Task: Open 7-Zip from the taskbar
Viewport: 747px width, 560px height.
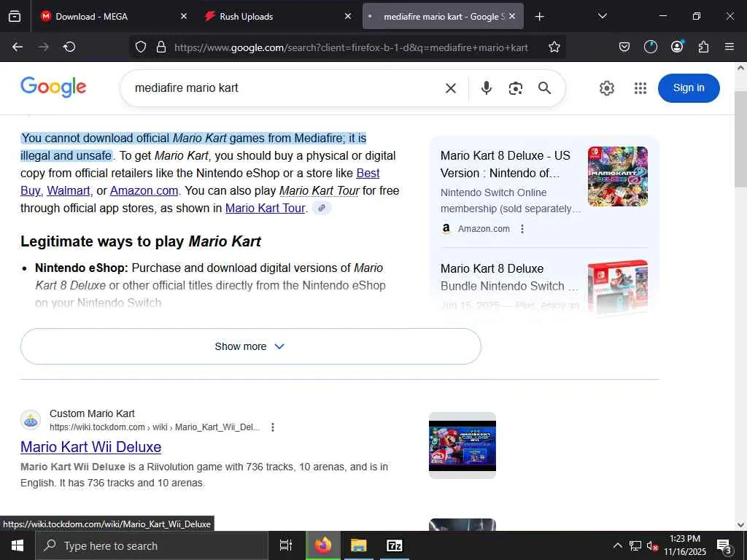Action: point(395,545)
